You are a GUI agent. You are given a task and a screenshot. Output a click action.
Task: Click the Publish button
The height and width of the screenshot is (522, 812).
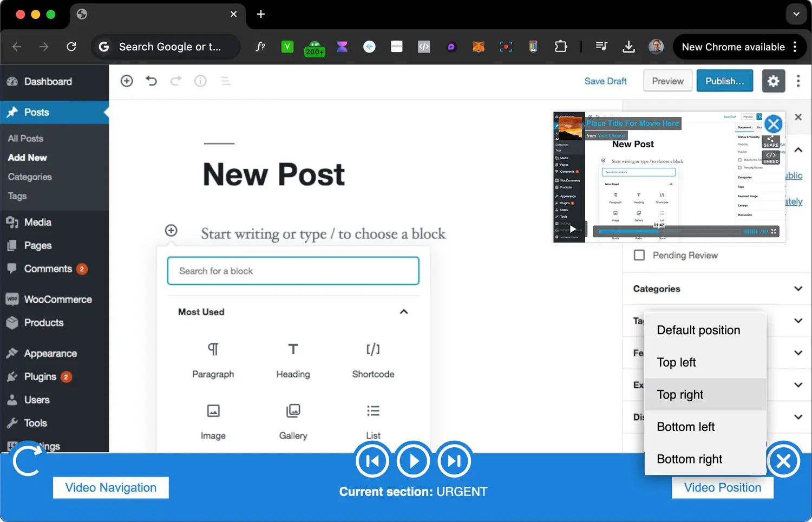(x=724, y=81)
